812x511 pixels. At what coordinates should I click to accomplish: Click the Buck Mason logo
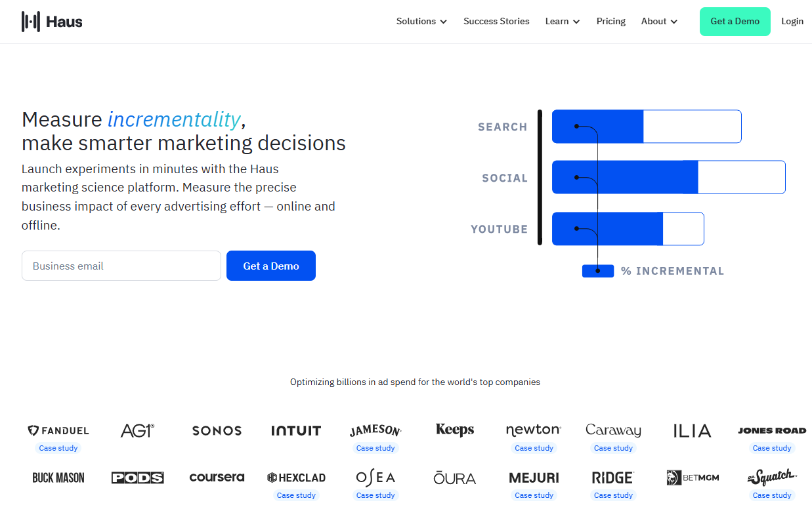point(58,478)
